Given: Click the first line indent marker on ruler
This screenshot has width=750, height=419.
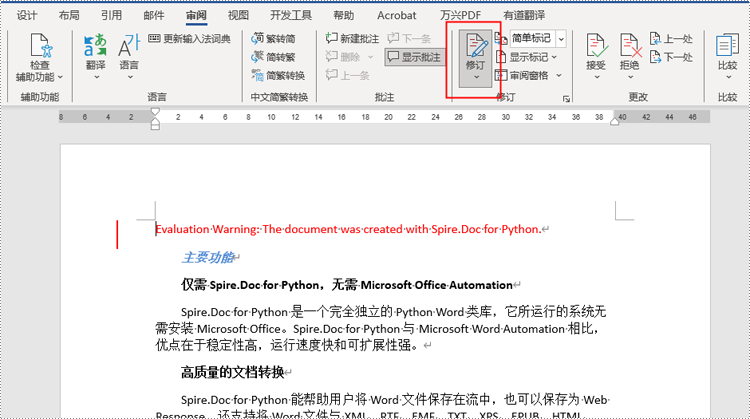Looking at the screenshot, I should pyautogui.click(x=155, y=112).
